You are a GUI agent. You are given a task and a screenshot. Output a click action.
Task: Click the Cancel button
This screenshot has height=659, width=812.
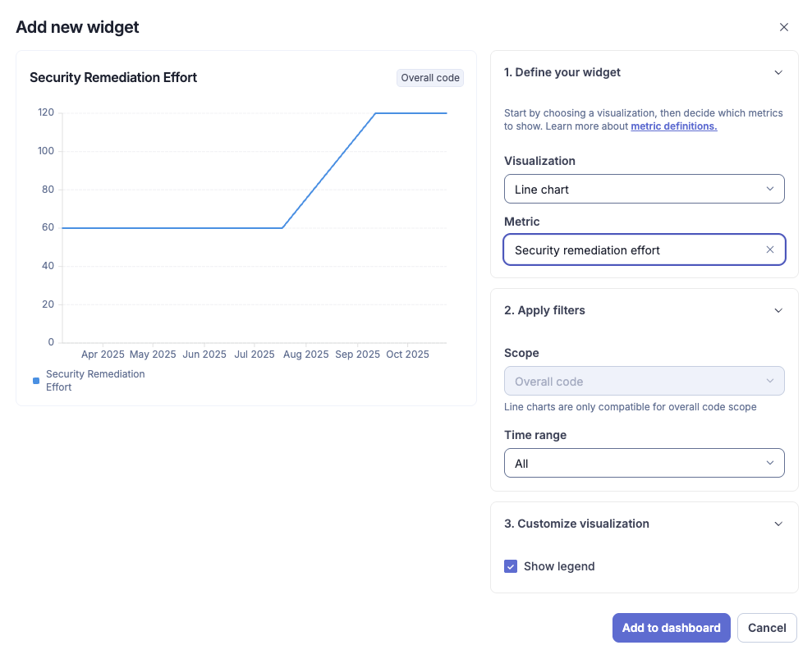click(x=766, y=628)
